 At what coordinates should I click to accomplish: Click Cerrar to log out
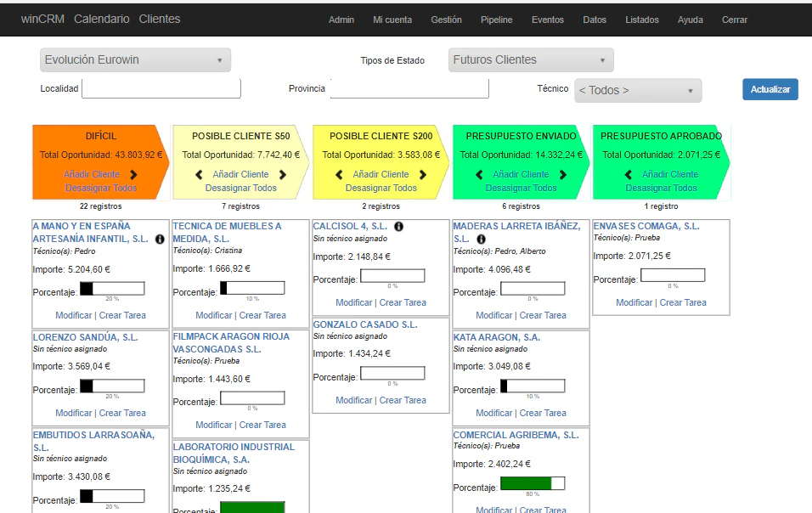(x=735, y=20)
